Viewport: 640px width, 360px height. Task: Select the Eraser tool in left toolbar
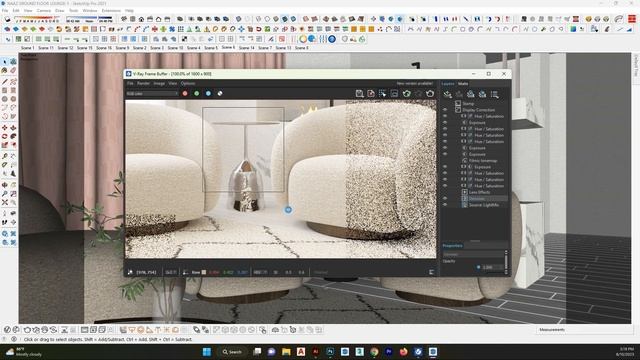click(x=13, y=70)
